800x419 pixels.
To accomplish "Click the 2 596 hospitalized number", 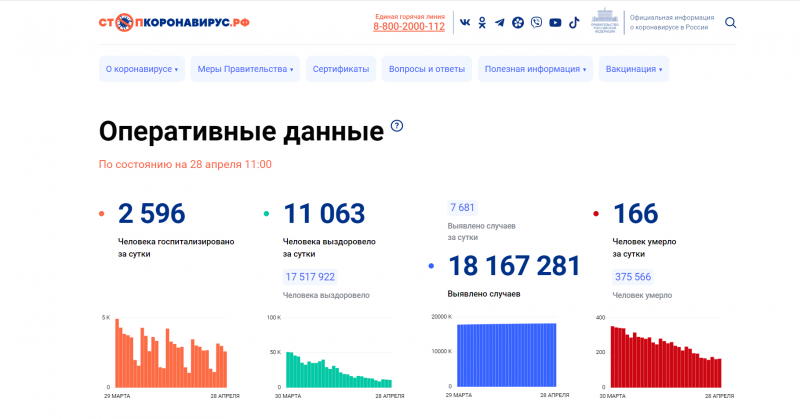I will pyautogui.click(x=152, y=213).
